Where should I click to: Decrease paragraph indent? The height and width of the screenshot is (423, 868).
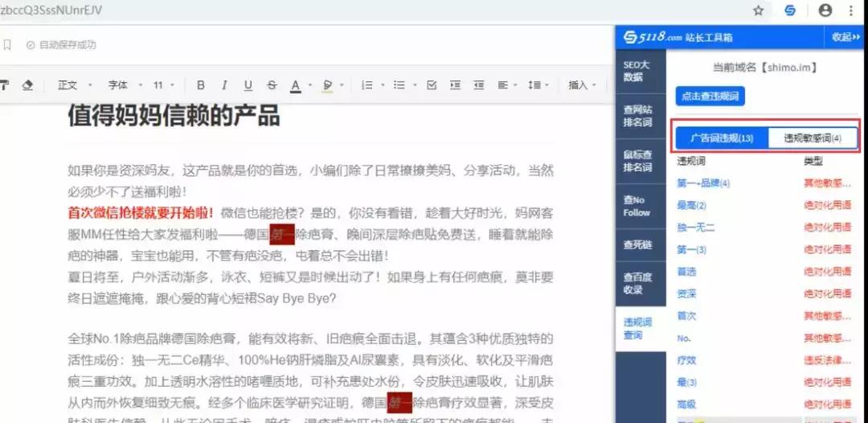[x=479, y=85]
